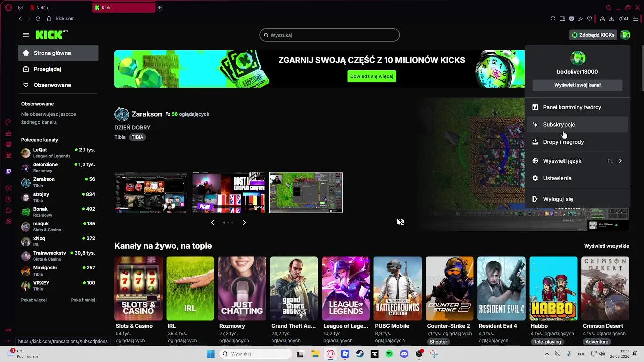Click Wyświetl wszystkie link
This screenshot has width=644, height=362.
606,246
